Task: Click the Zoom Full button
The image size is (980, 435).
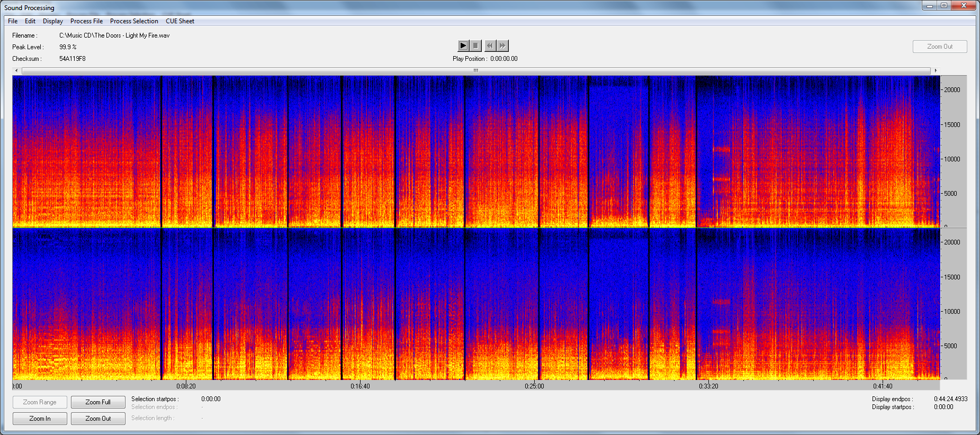Action: coord(98,402)
